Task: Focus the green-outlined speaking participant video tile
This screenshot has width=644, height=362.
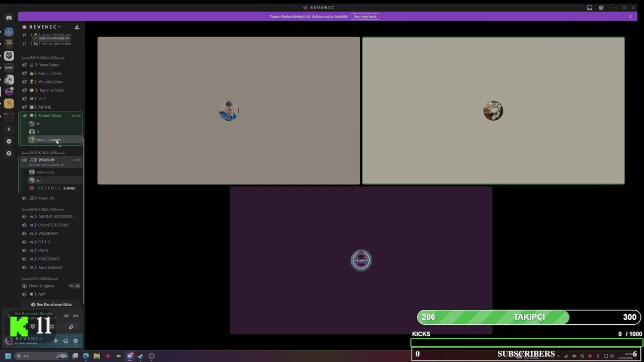Action: (493, 111)
